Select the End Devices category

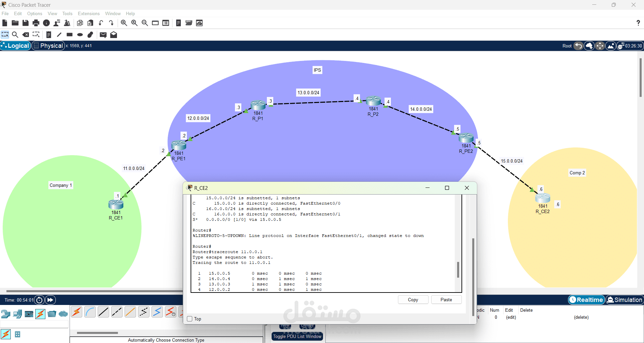coord(17,314)
